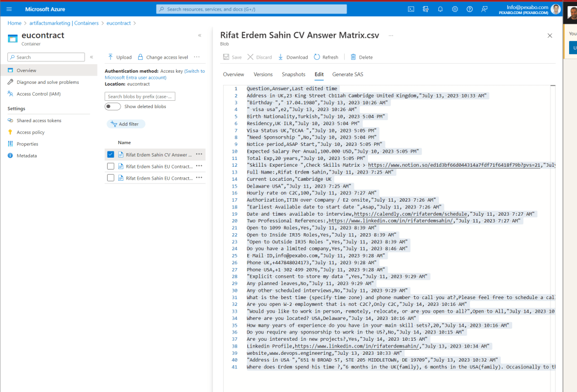Refresh the blob view

[326, 57]
